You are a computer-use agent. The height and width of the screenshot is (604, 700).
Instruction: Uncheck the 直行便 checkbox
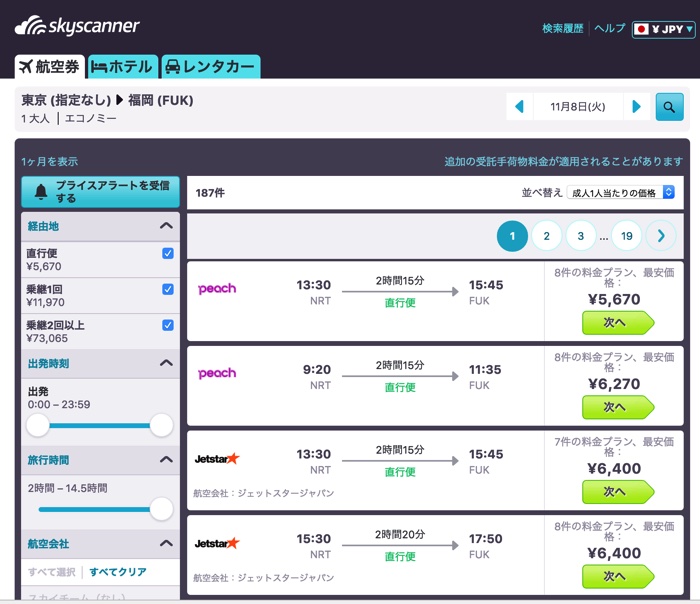pyautogui.click(x=168, y=253)
